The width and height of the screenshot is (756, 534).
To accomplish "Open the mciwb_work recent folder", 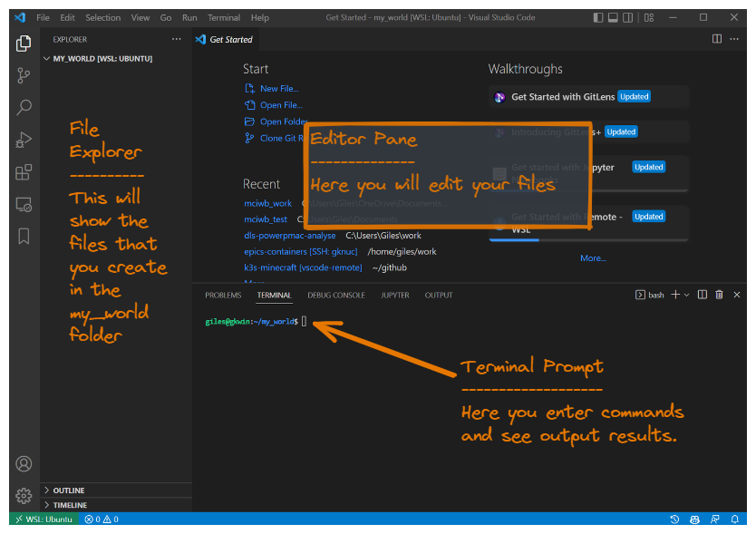I will [x=267, y=204].
